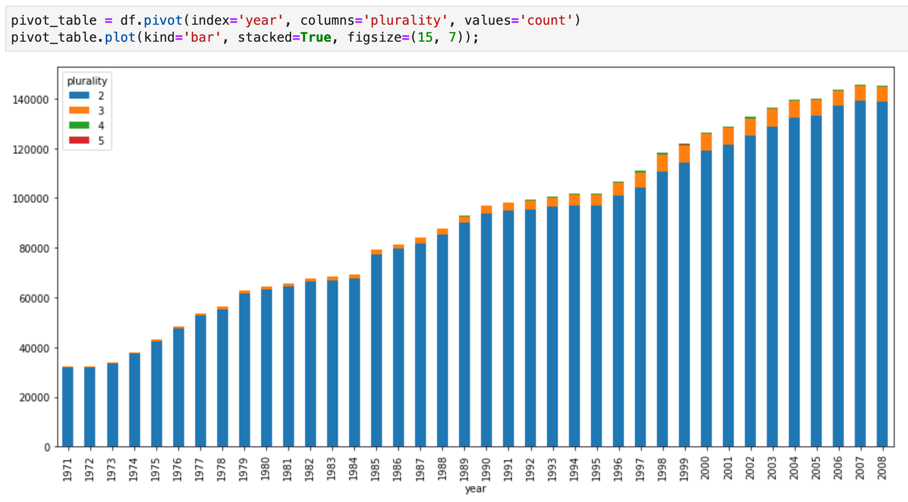The width and height of the screenshot is (908, 502).
Task: Click the blue bar for year 1990
Action: pyautogui.click(x=486, y=330)
